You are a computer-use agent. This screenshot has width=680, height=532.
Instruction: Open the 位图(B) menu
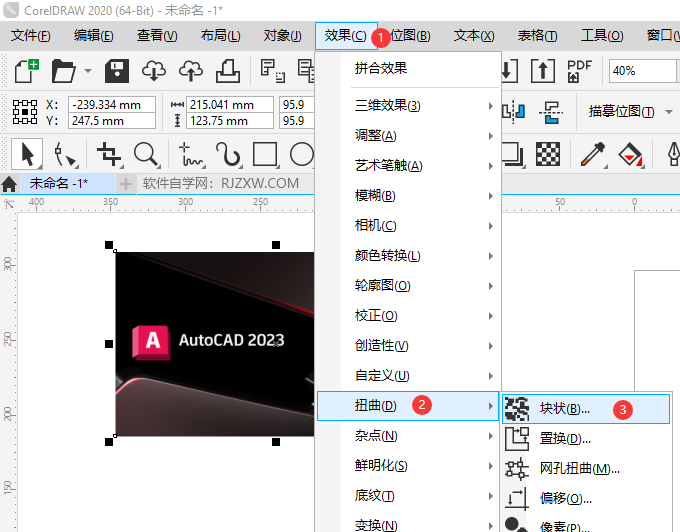(410, 36)
